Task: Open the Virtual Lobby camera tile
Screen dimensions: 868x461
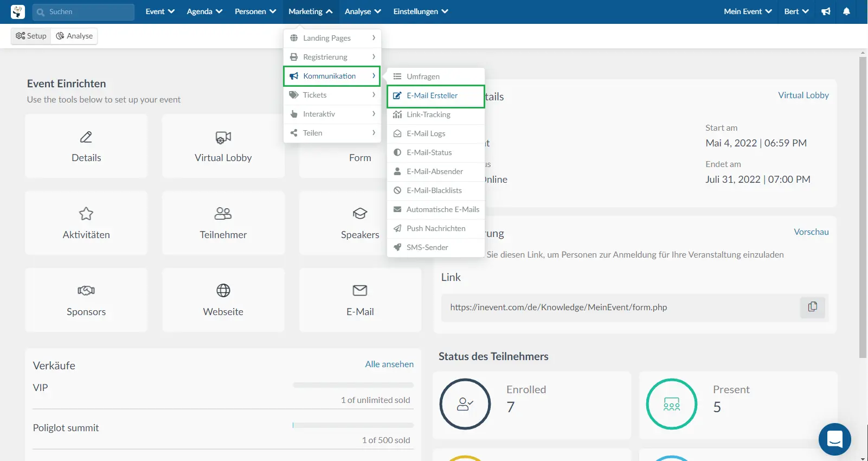Action: click(x=223, y=146)
